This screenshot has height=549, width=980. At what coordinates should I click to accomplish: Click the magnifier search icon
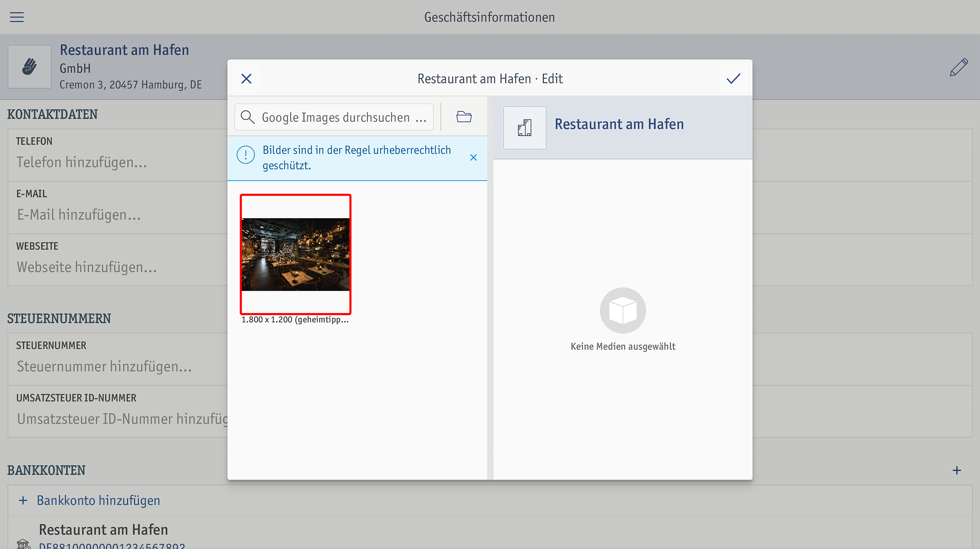tap(248, 117)
